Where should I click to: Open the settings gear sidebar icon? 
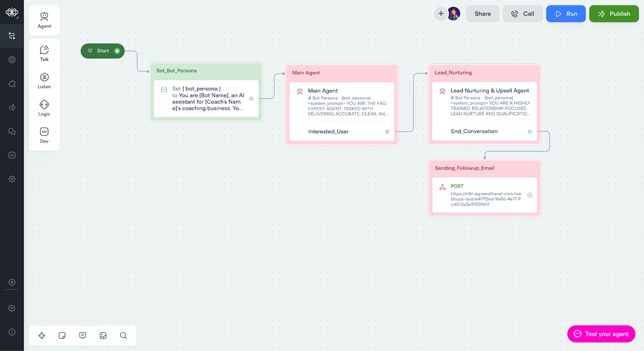point(12,179)
